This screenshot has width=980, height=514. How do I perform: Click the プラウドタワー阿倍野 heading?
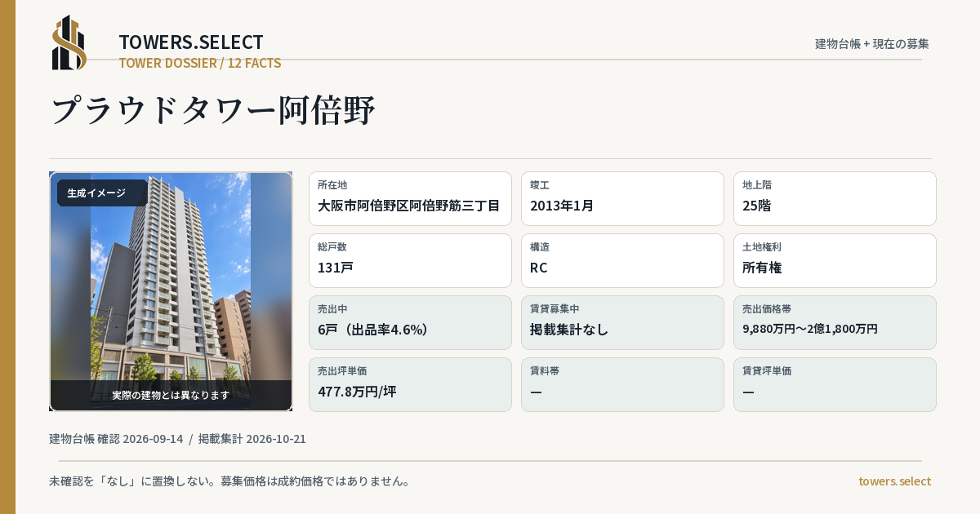pos(213,110)
